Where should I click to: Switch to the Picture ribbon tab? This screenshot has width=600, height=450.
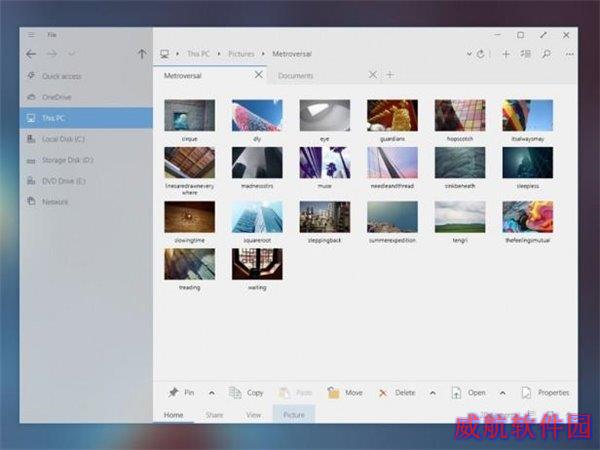click(x=294, y=414)
